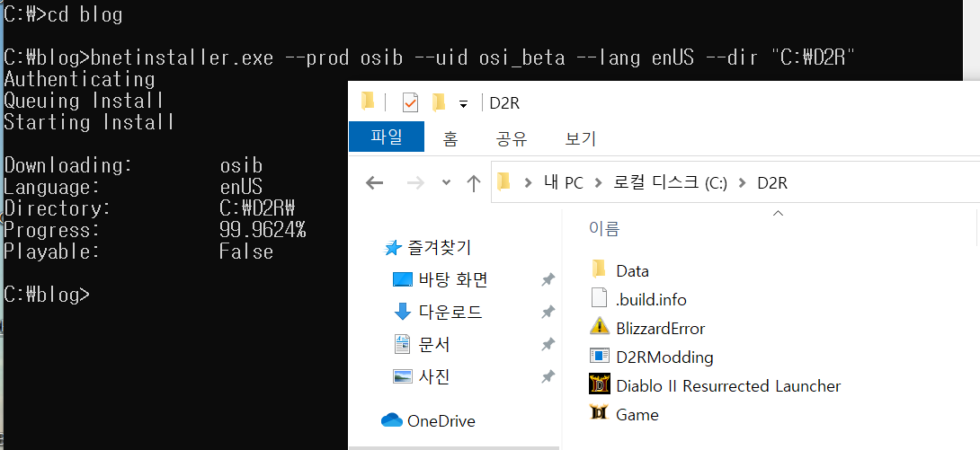Select the OneDrive tree label
Viewport: 980px width, 450px height.
(x=441, y=420)
